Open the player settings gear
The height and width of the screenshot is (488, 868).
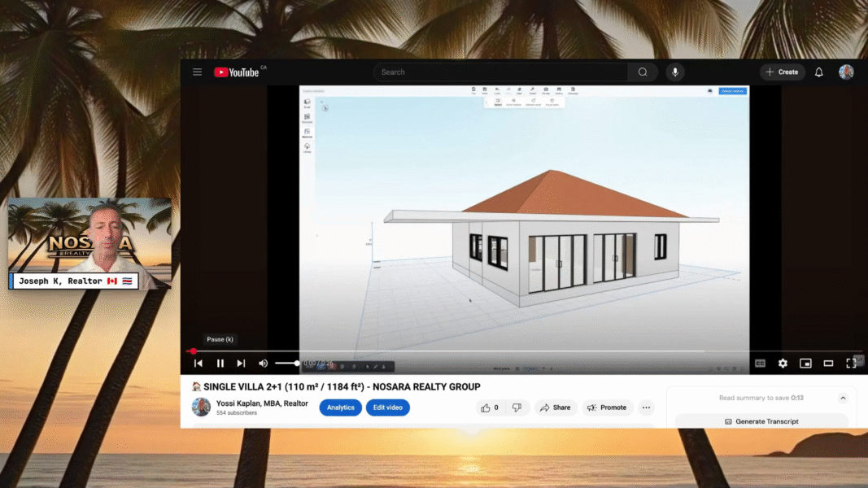point(783,364)
